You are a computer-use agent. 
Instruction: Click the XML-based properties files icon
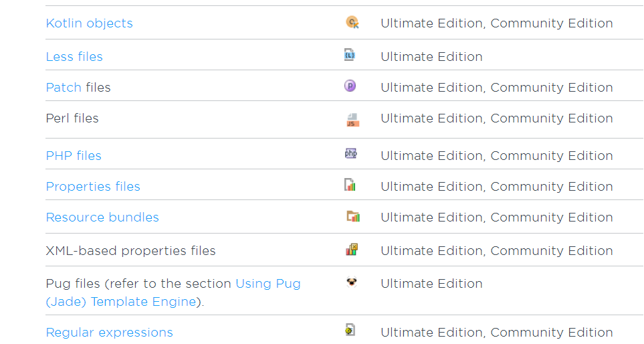(352, 250)
